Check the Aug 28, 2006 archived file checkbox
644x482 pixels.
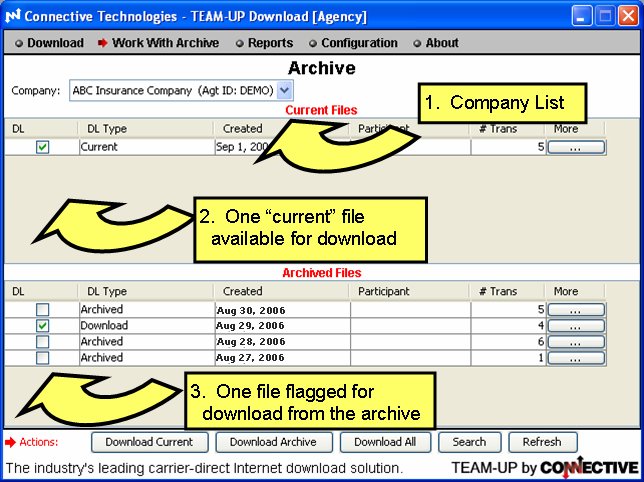coord(43,342)
